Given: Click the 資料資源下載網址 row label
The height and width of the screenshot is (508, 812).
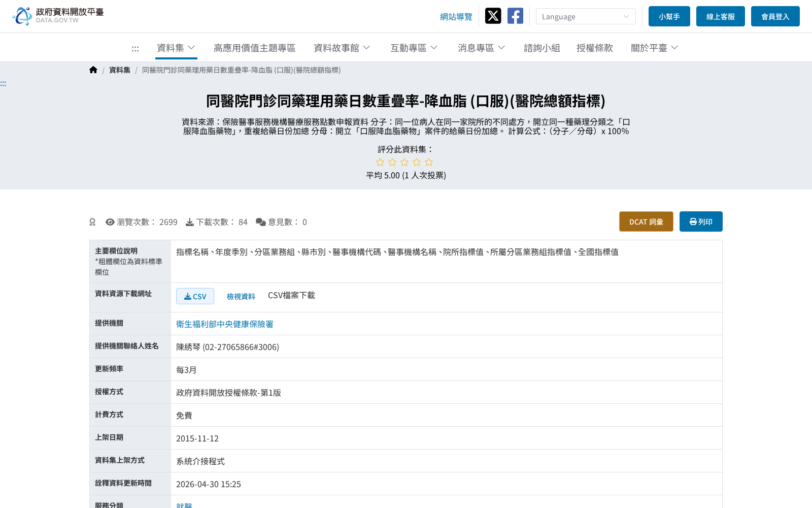Looking at the screenshot, I should point(123,294).
